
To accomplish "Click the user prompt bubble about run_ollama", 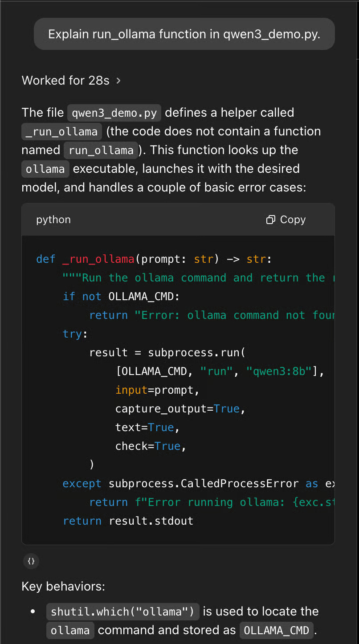I will point(184,34).
